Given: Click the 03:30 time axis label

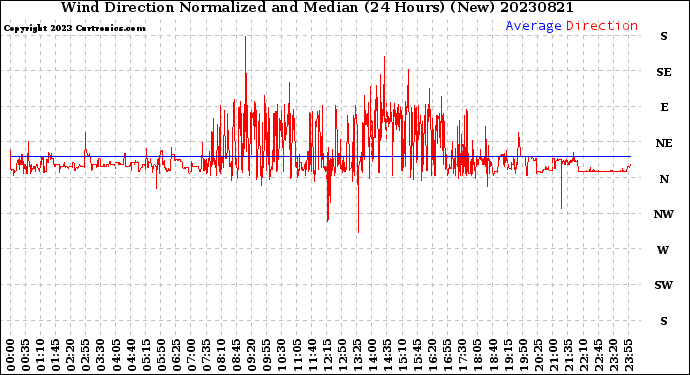Looking at the screenshot, I should (101, 355).
